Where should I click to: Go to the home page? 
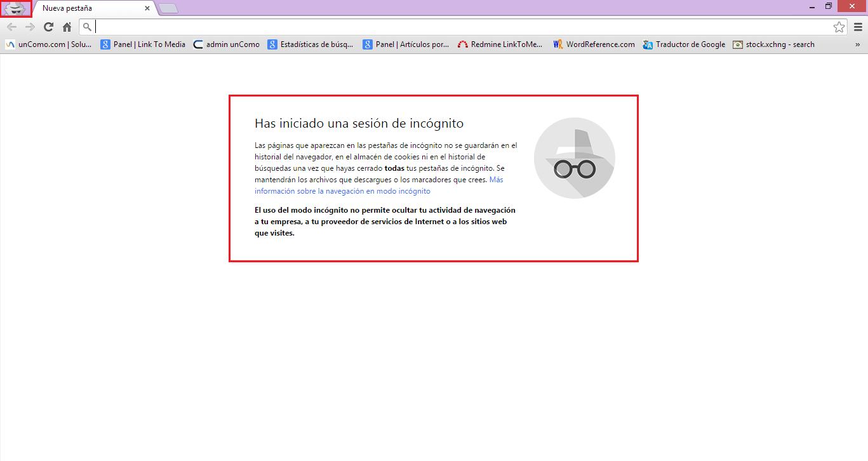tap(67, 27)
